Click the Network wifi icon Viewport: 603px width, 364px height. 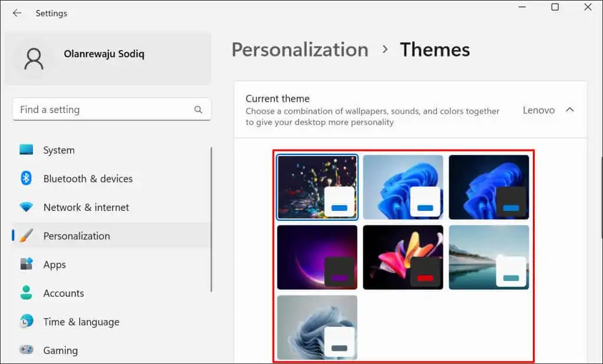click(26, 207)
